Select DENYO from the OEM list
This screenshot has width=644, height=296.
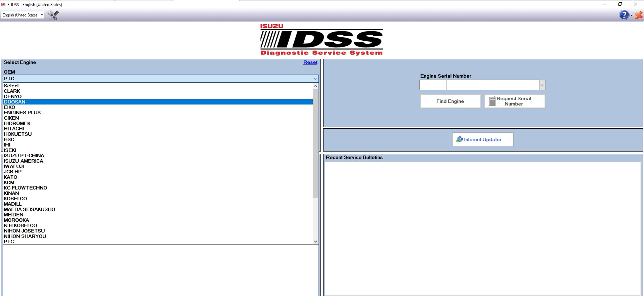158,96
